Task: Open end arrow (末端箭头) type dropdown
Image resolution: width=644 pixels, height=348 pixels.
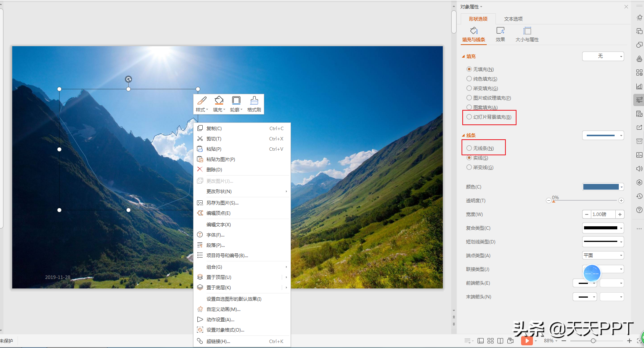Action: coord(585,297)
